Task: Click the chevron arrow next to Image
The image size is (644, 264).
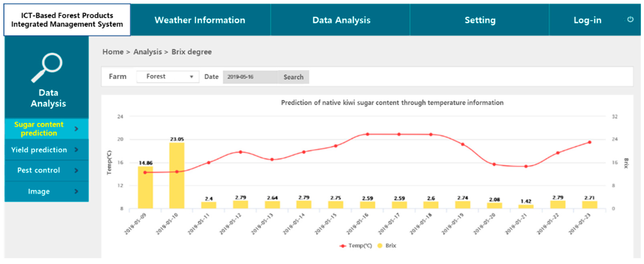Action: (76, 192)
